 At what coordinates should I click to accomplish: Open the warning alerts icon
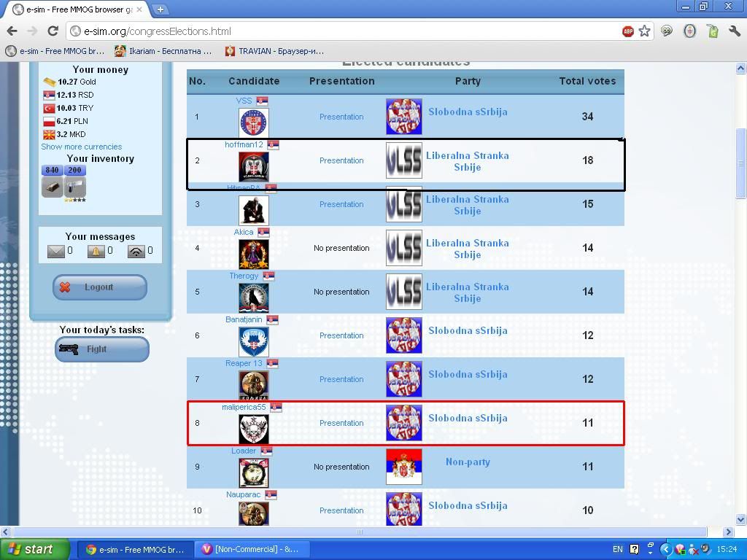[96, 252]
